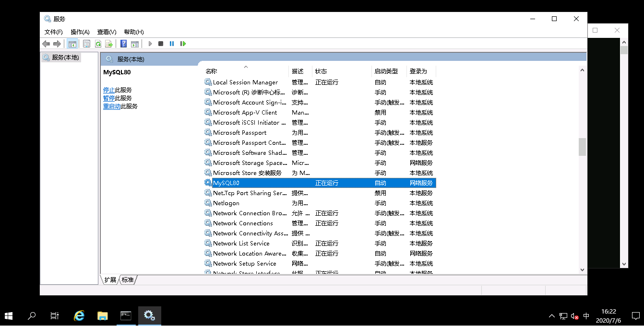Toggle the action pane toolbar icon

(135, 44)
